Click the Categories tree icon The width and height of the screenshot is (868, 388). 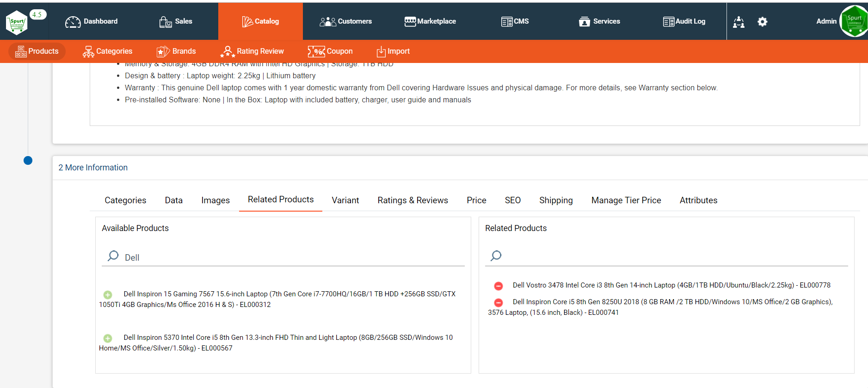click(88, 51)
